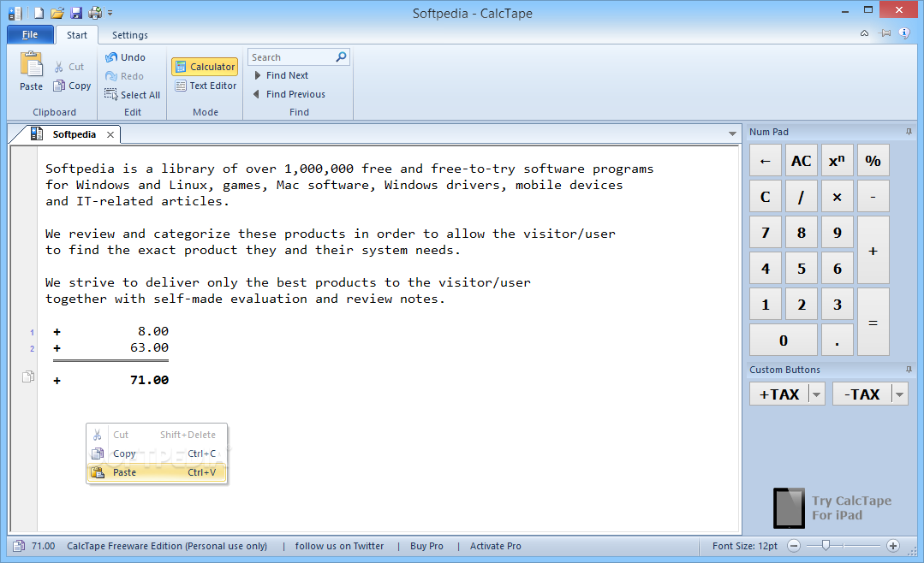This screenshot has width=924, height=563.
Task: Click Redo in the Edit group
Action: (124, 76)
